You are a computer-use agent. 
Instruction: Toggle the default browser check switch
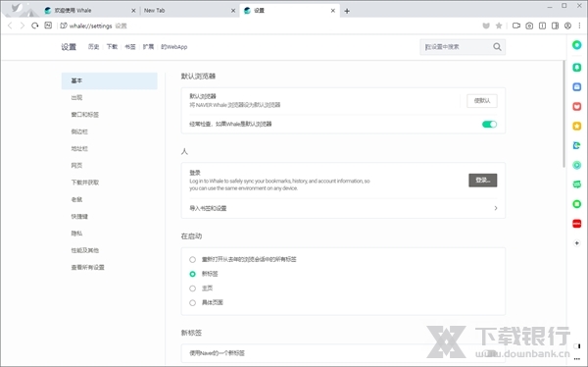click(489, 125)
